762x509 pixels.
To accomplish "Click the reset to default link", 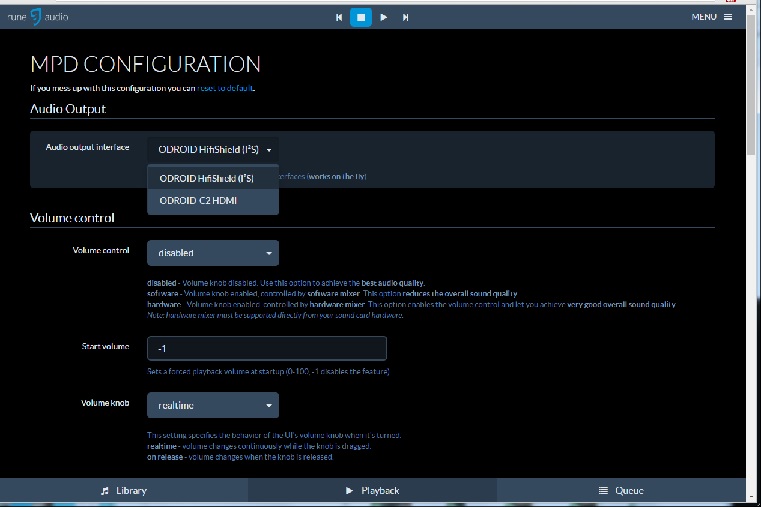I will pos(225,88).
